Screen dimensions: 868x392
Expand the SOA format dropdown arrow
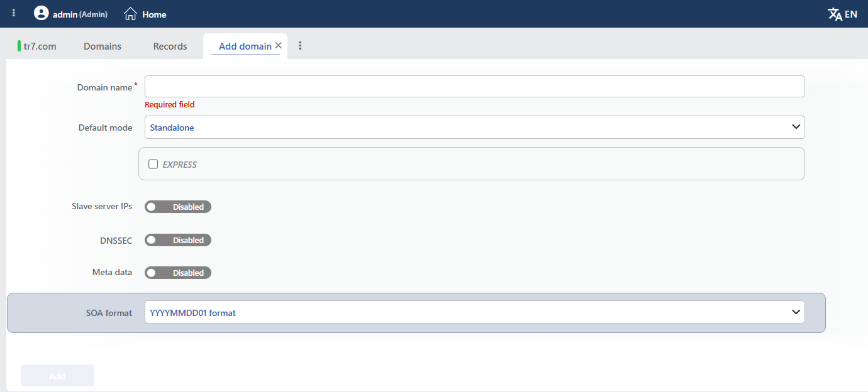pos(796,312)
